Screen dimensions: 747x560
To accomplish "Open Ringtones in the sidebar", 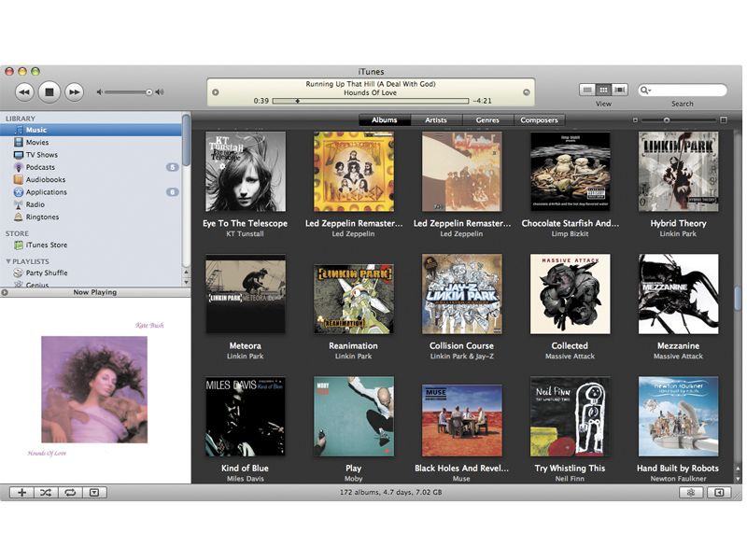I will [x=91, y=217].
